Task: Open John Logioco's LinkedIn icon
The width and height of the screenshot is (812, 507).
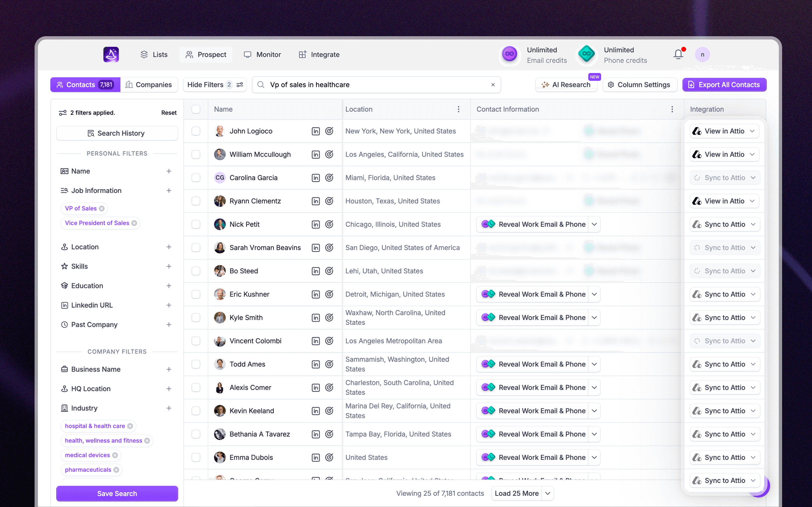Action: tap(315, 131)
